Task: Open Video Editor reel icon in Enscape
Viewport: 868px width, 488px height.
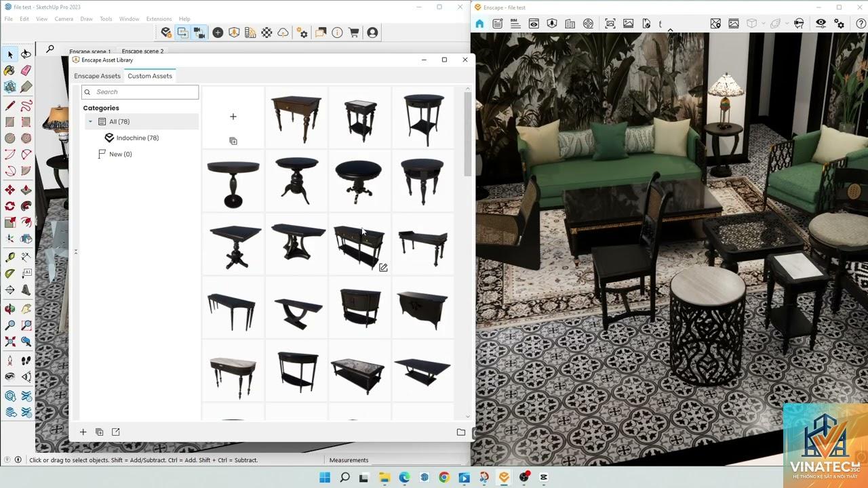Action: tap(588, 24)
